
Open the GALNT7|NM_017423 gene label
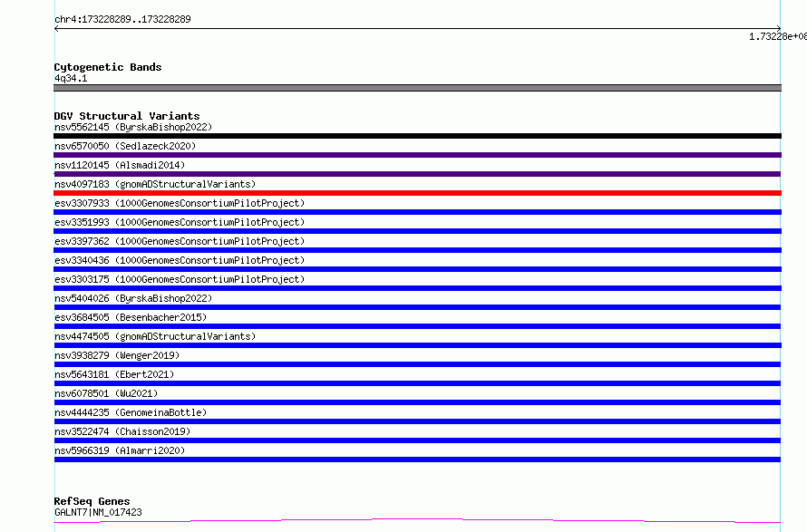pos(98,512)
